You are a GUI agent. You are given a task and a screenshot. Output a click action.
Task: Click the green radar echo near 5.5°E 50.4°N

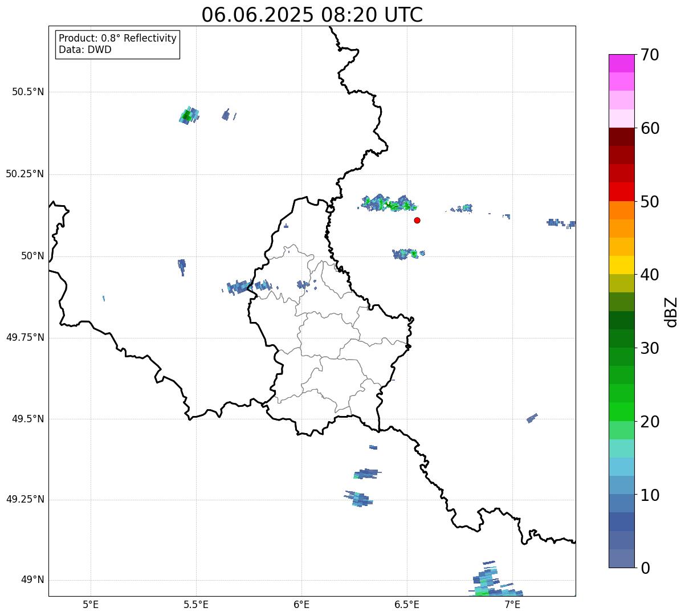pos(189,116)
